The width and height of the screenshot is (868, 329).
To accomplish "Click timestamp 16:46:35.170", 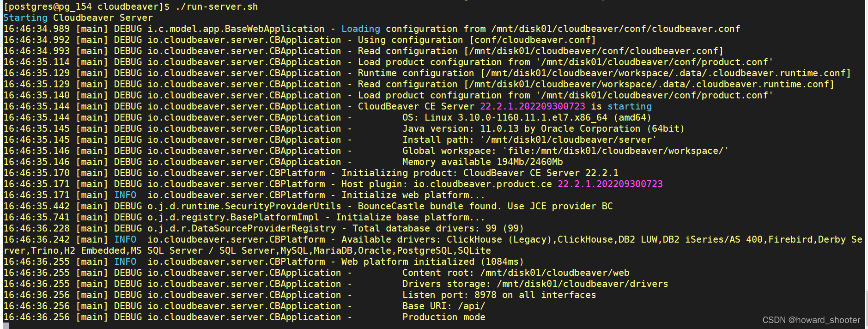I will (x=36, y=173).
